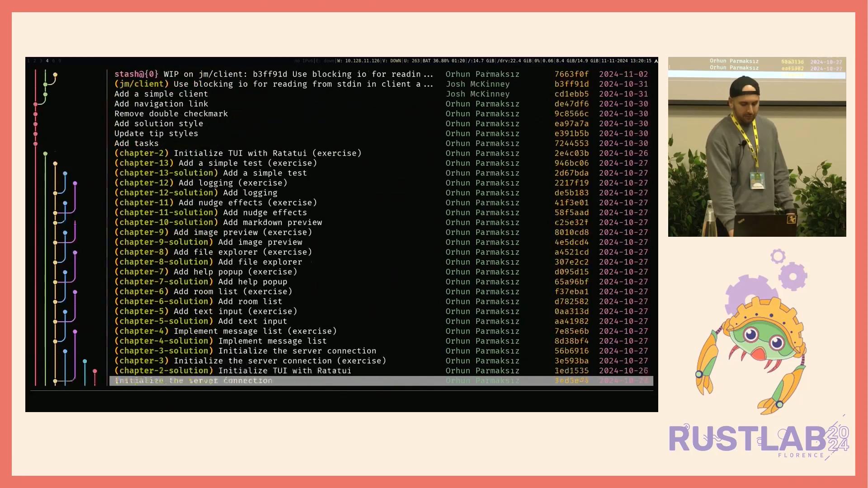Select the 'Add navigation link' commit
The width and height of the screenshot is (868, 488).
point(381,104)
